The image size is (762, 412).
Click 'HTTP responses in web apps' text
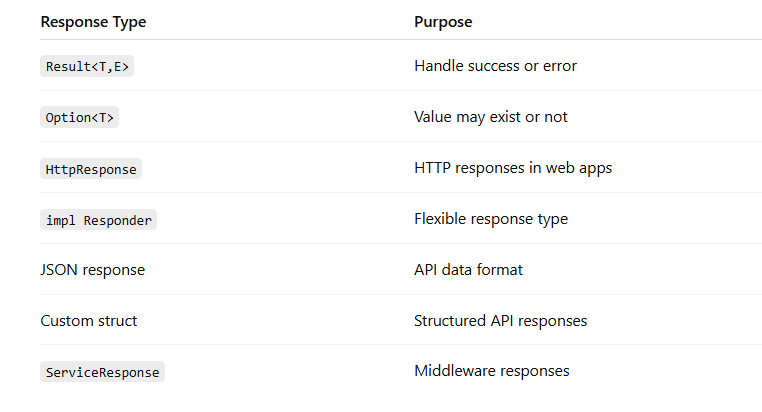(x=513, y=168)
